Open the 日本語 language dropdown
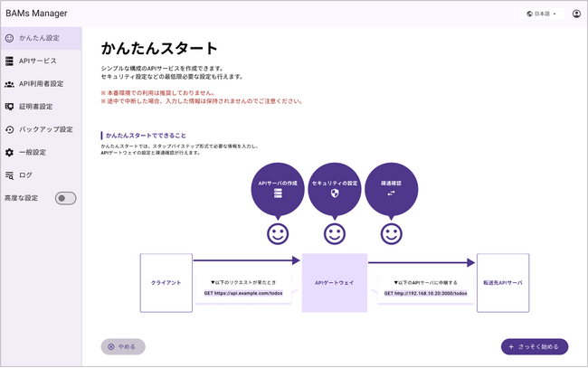 tap(542, 14)
